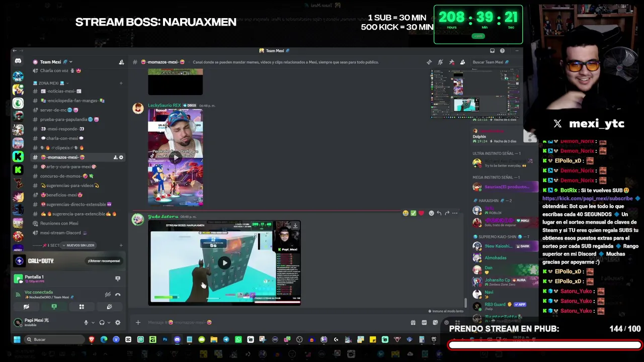Open the sticker picker in message bar
Screen dimensions: 644x362
pos(435,323)
